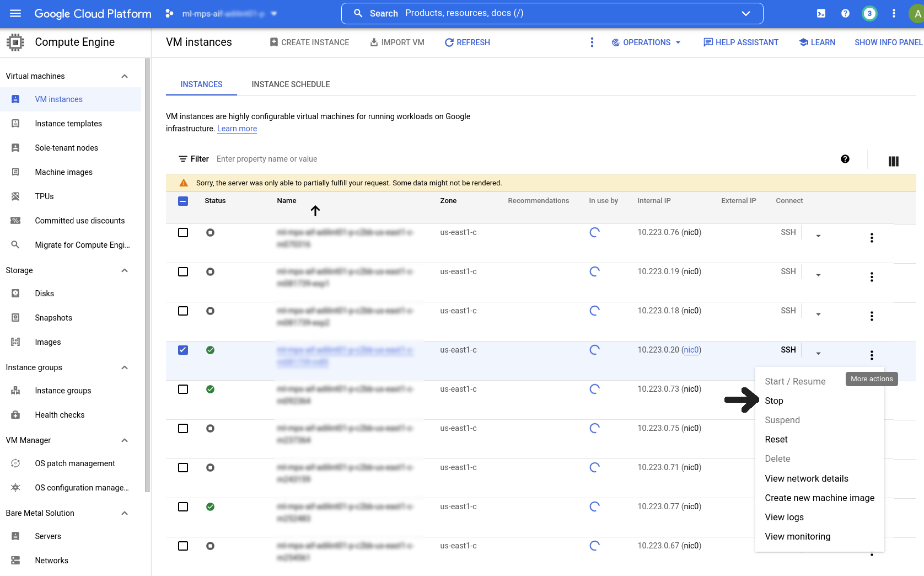Collapse the Instance groups section
The image size is (924, 576).
click(125, 367)
